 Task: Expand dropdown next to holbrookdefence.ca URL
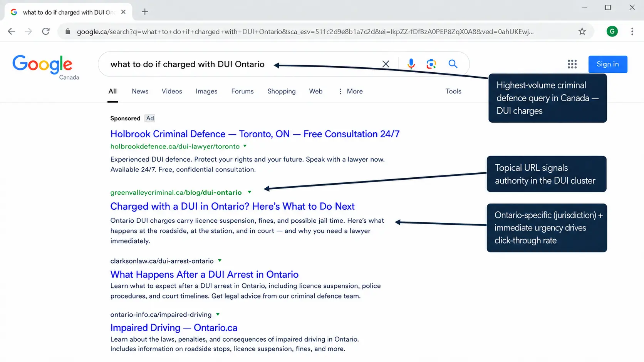pos(245,146)
